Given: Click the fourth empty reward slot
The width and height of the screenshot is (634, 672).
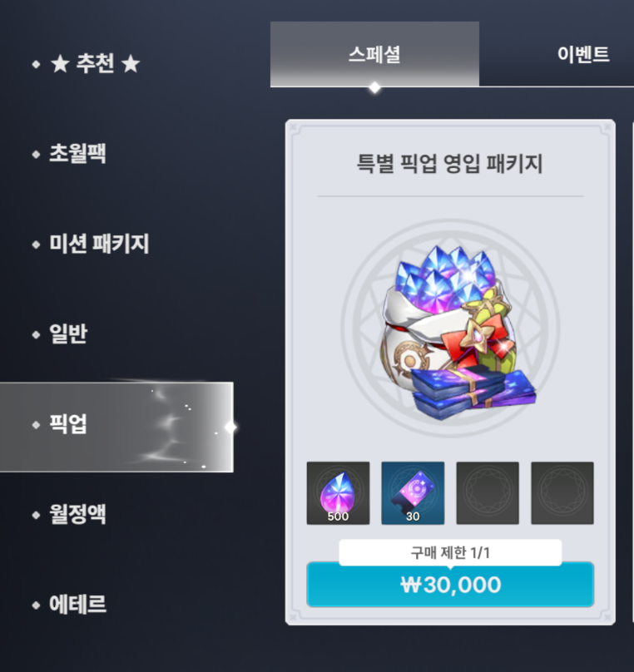Looking at the screenshot, I should coord(562,493).
